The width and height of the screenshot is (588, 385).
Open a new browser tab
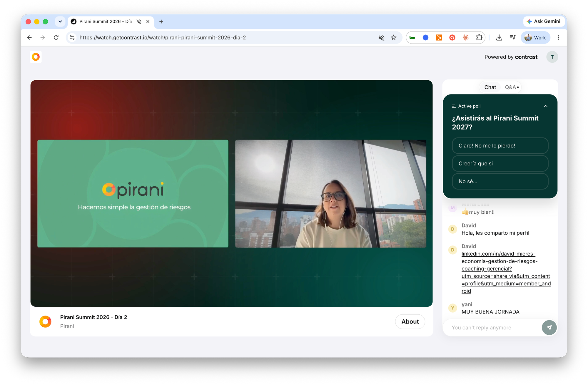[x=161, y=21]
